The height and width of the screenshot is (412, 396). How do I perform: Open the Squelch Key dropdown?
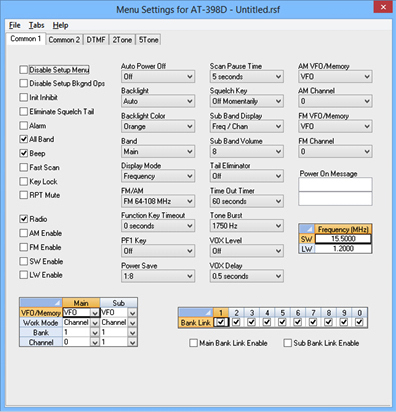pyautogui.click(x=247, y=101)
